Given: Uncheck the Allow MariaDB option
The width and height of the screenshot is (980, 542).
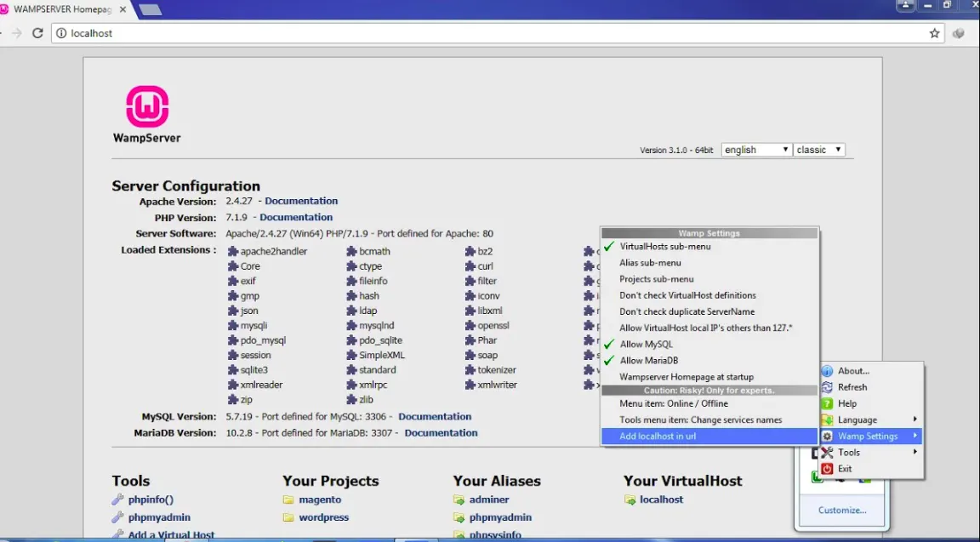Looking at the screenshot, I should click(x=648, y=361).
